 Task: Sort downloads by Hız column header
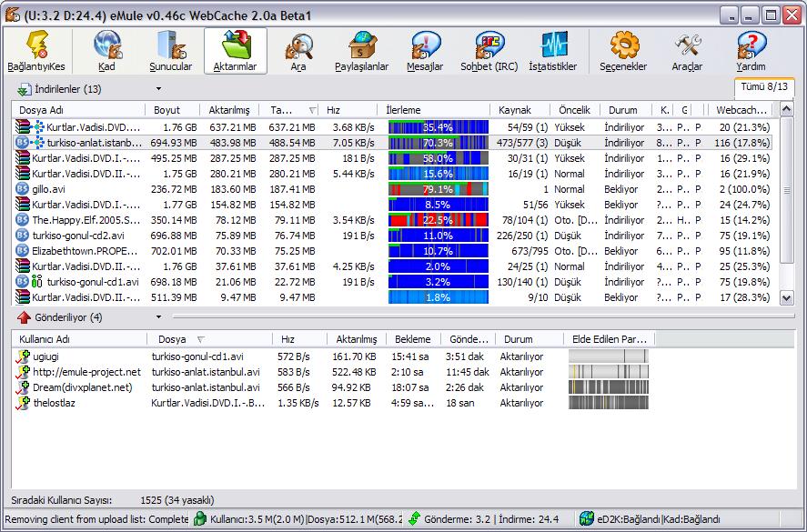[x=348, y=110]
